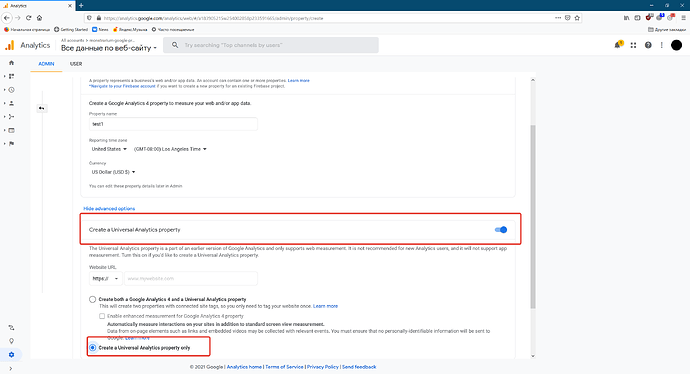
Task: Click the scrollbar down arrow
Action: click(533, 356)
